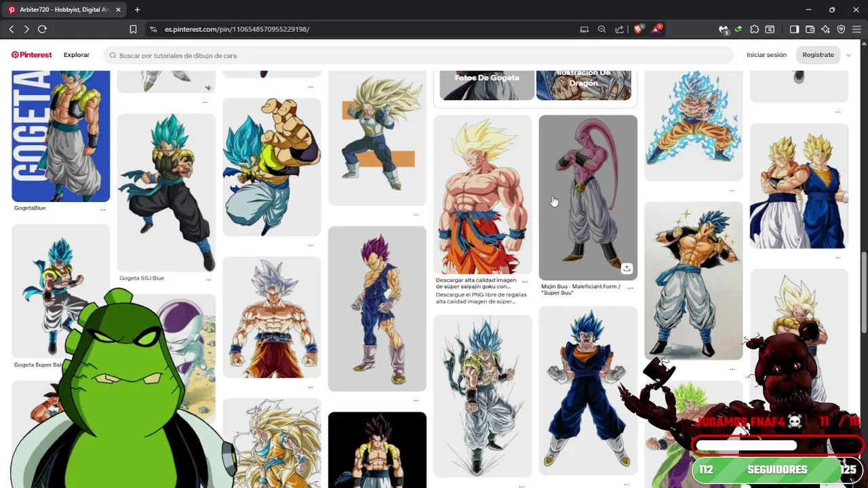Click the Gogeta SSJ Blue title
The width and height of the screenshot is (868, 488).
pos(142,278)
